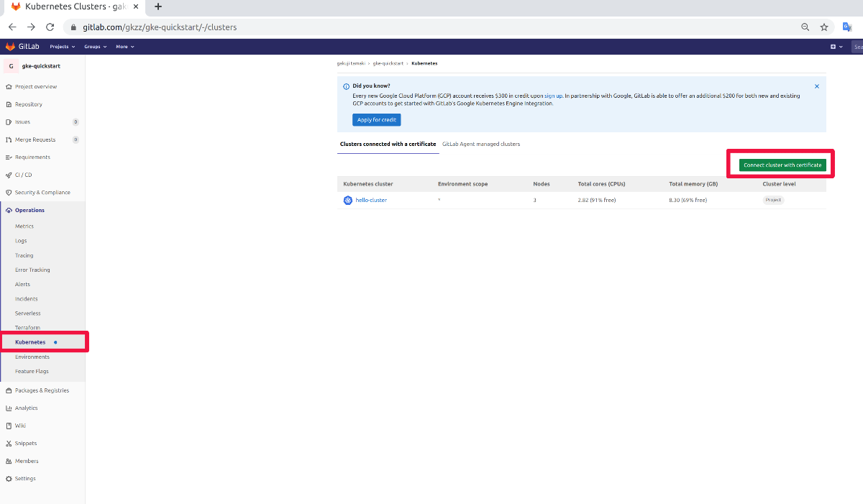The width and height of the screenshot is (863, 504).
Task: Click the Requirements sidebar icon
Action: [x=9, y=157]
